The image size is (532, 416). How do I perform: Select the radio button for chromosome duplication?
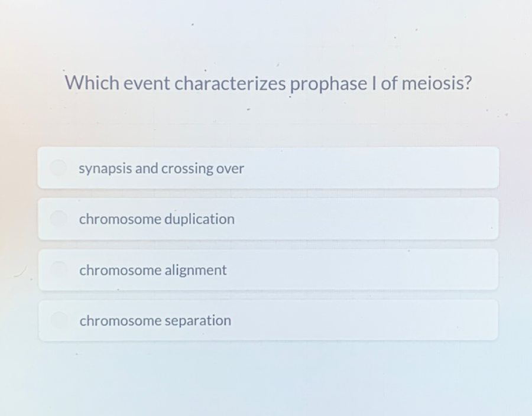[x=59, y=219]
